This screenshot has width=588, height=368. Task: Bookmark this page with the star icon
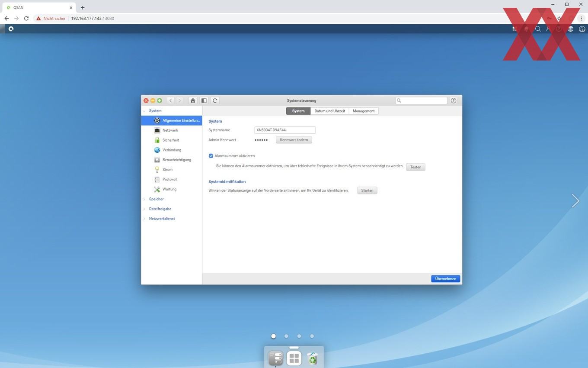tap(559, 19)
